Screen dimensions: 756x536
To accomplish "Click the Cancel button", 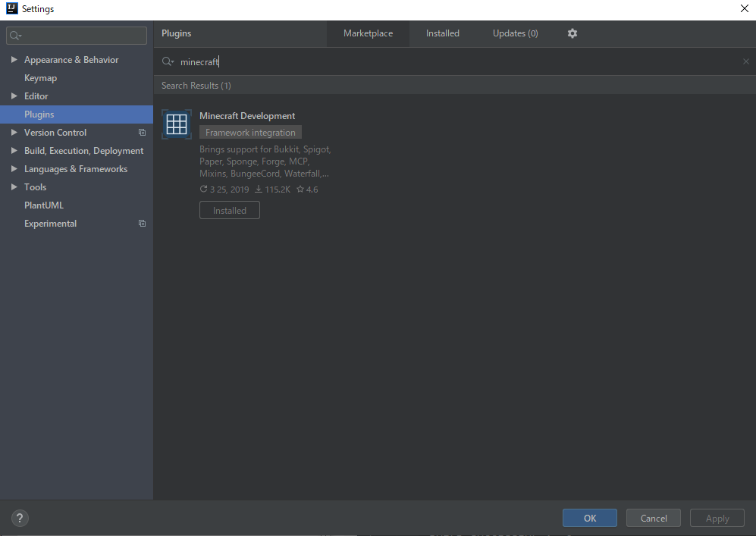I will pyautogui.click(x=654, y=518).
